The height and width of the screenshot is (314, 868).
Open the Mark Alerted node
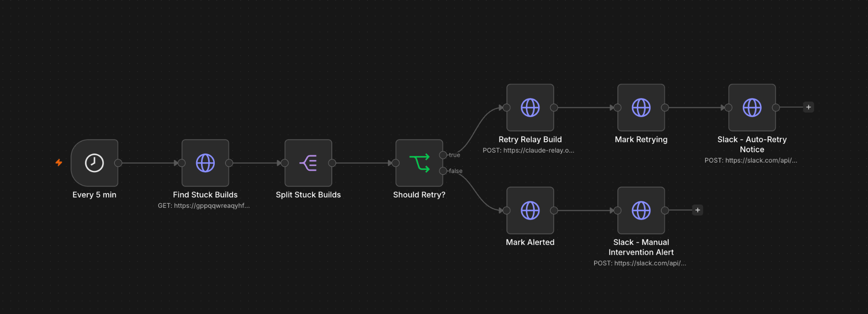click(x=530, y=210)
